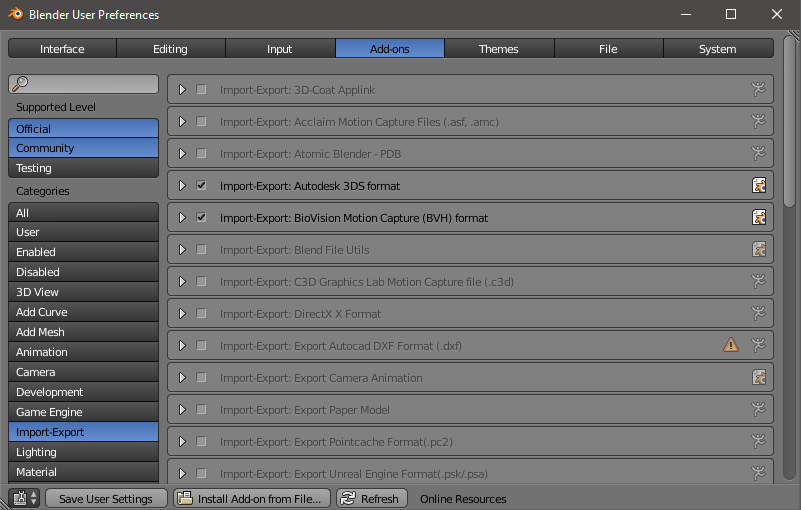Screen dimensions: 801x510
Task: Disable Autodesk 3DS format checkbox
Action: point(201,186)
